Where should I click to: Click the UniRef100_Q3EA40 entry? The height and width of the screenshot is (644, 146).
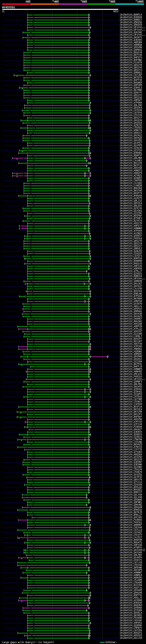131,40
